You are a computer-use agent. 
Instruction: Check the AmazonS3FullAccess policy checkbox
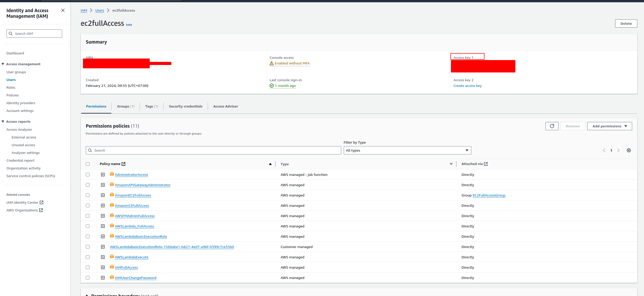[88, 205]
